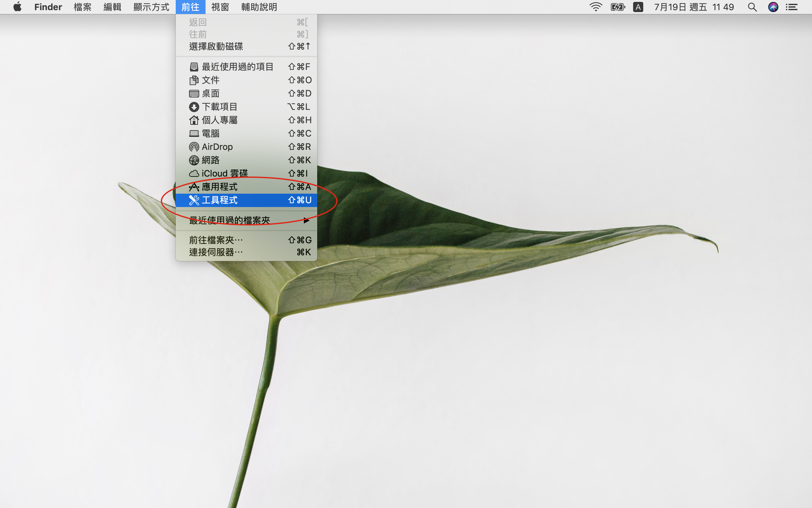
Task: Click the 電腦 laptop icon
Action: pos(194,133)
